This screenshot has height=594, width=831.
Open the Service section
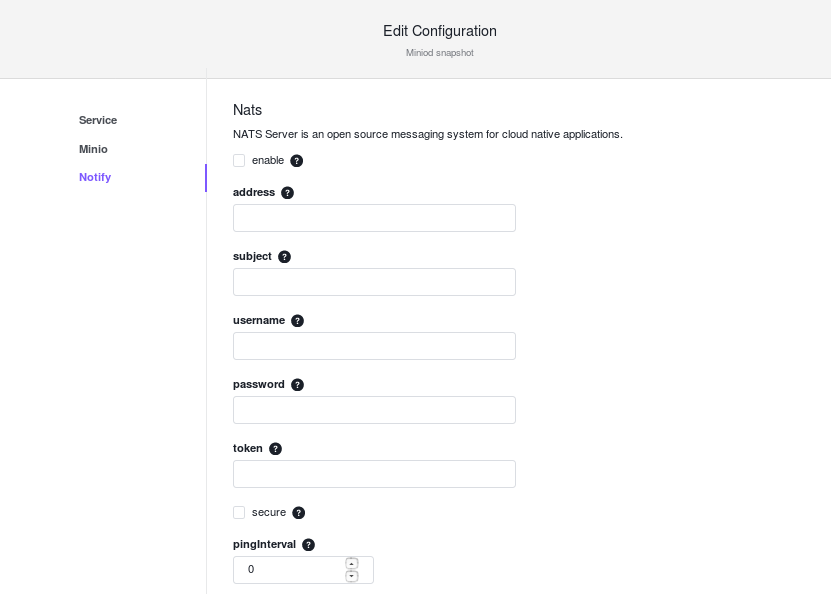coord(98,120)
